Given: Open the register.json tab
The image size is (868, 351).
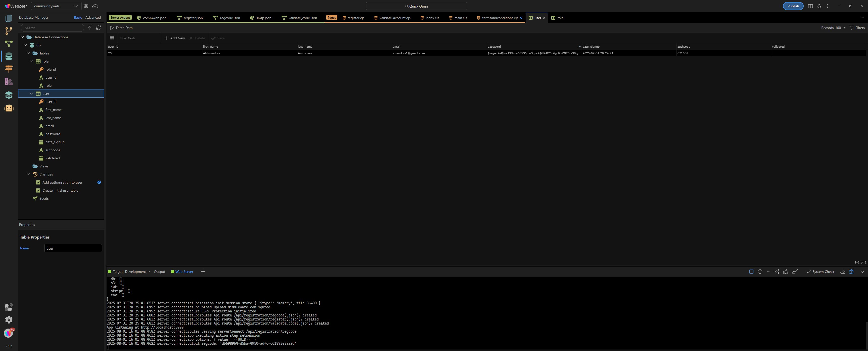Looking at the screenshot, I should coord(190,18).
